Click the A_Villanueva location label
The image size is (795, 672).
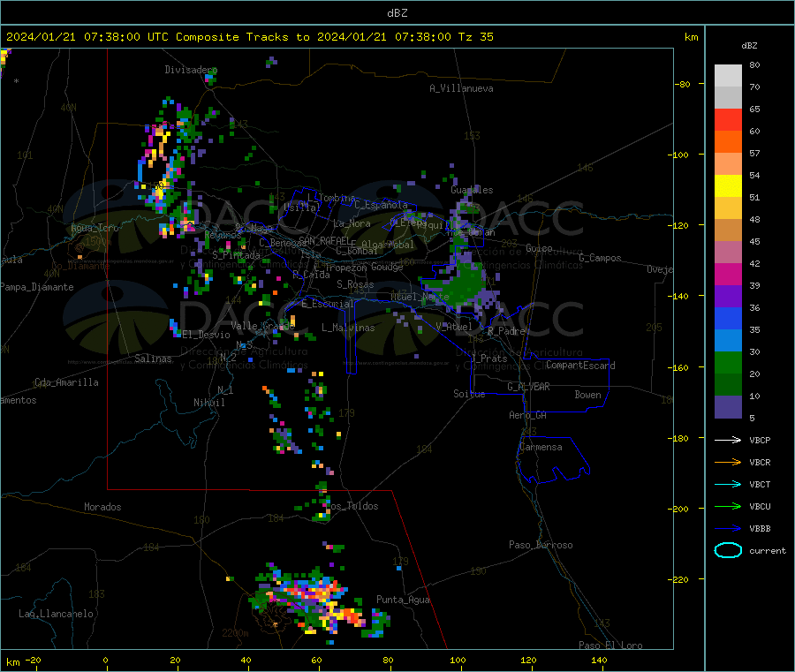(x=461, y=88)
